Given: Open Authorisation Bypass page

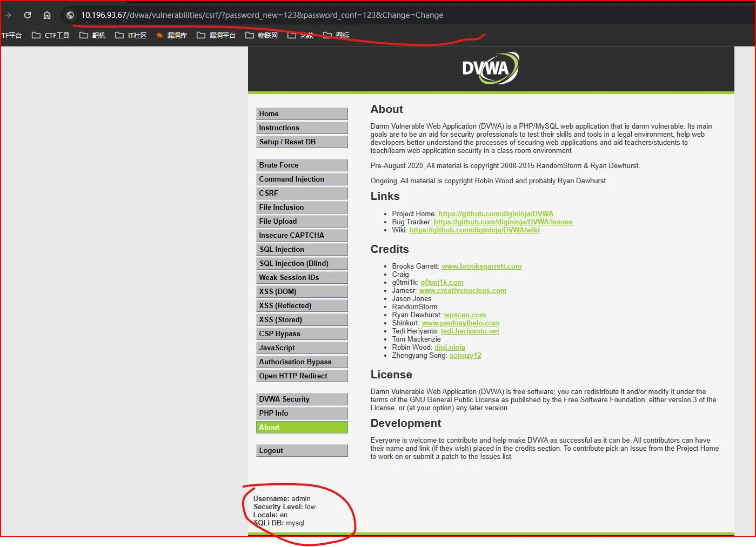Looking at the screenshot, I should coord(302,362).
